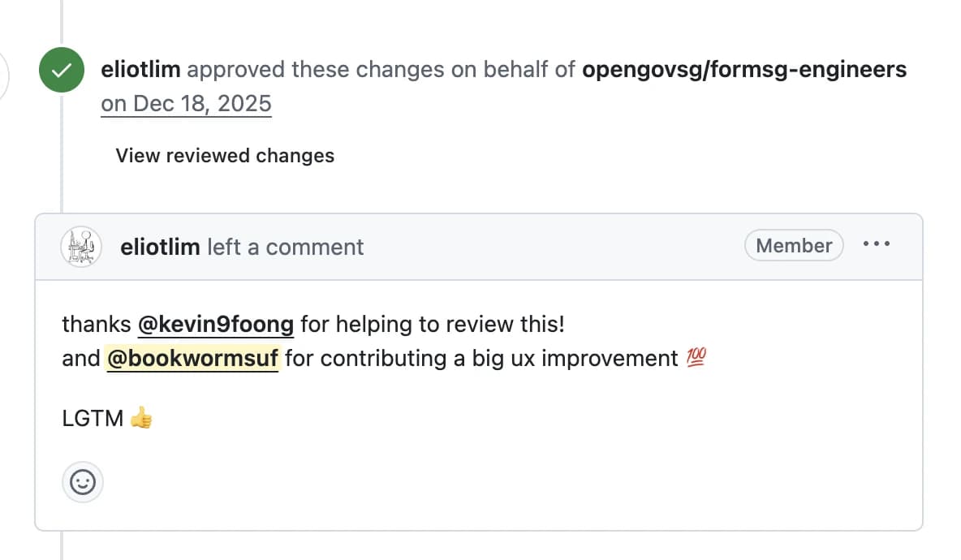Click the timeline dot connector line
Image resolution: width=961 pixels, height=560 pixels.
(62, 162)
